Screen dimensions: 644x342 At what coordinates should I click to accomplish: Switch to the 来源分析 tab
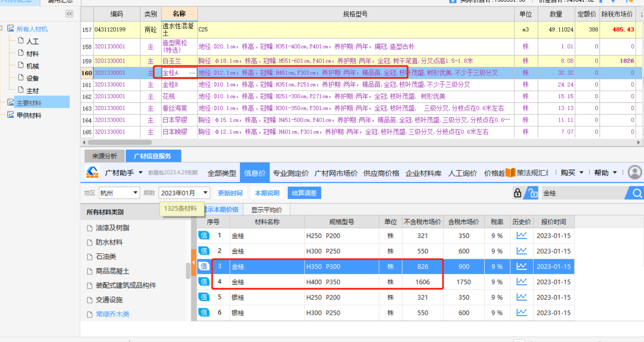coord(104,156)
